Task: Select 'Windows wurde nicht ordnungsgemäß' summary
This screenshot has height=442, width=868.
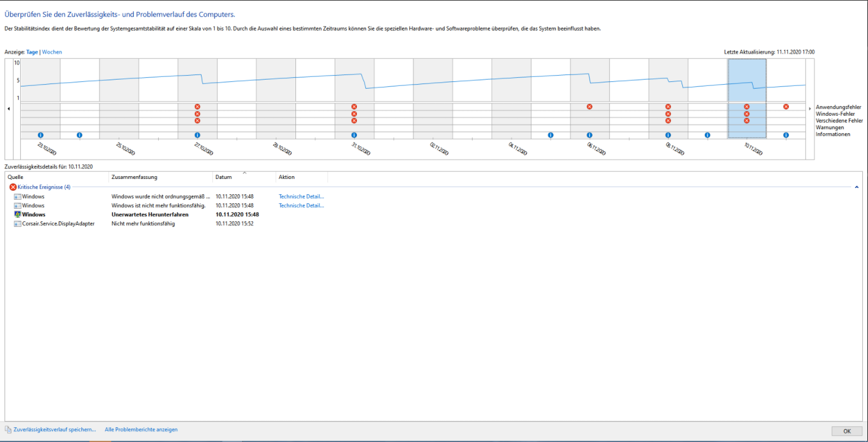Action: coord(161,196)
